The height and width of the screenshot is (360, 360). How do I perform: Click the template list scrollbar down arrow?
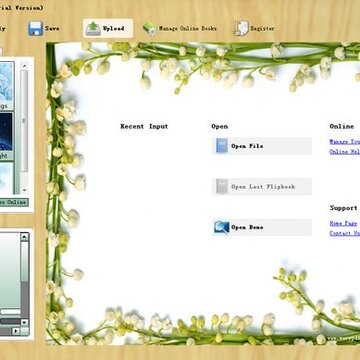click(x=24, y=190)
